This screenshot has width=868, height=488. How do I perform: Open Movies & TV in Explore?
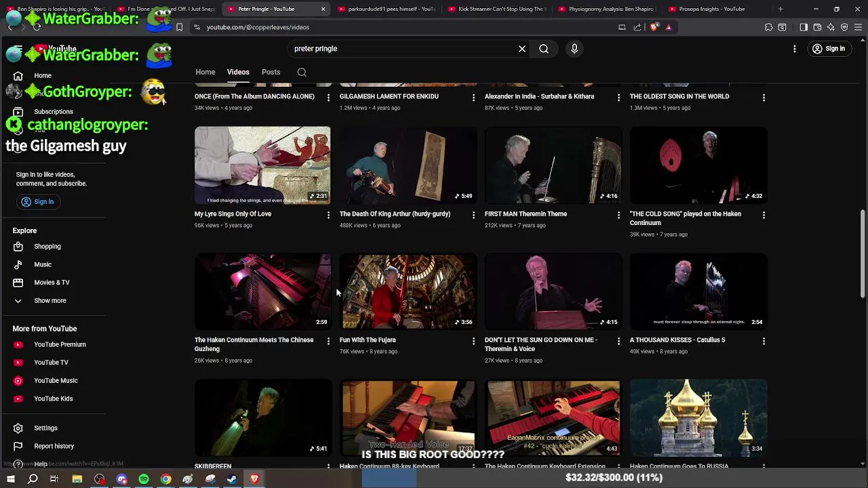click(52, 283)
